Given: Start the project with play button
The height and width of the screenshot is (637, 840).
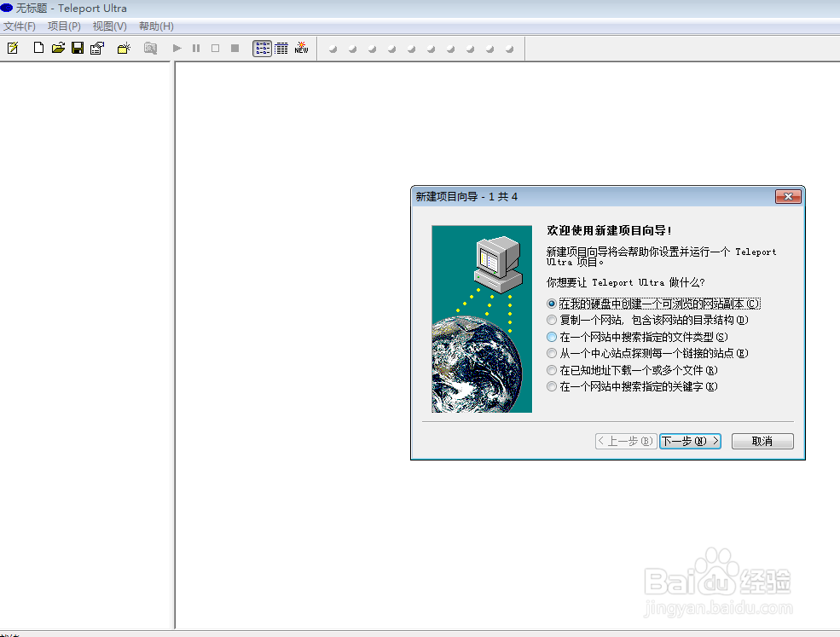Looking at the screenshot, I should [x=177, y=49].
